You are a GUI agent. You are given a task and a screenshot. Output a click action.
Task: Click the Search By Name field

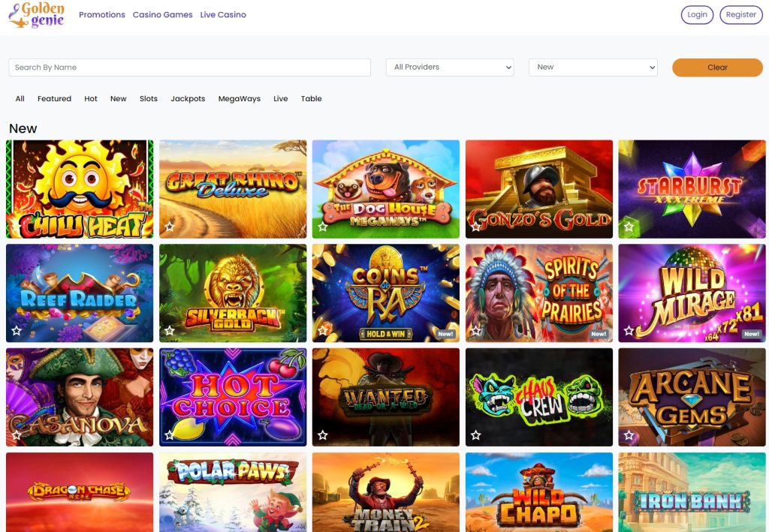point(189,68)
